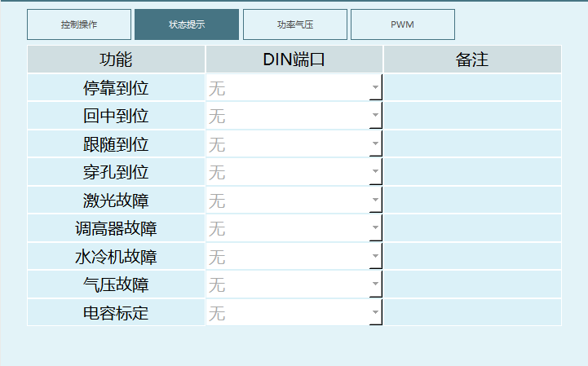Click the 备注 cell for 电容标定
The width and height of the screenshot is (588, 366).
pos(472,312)
